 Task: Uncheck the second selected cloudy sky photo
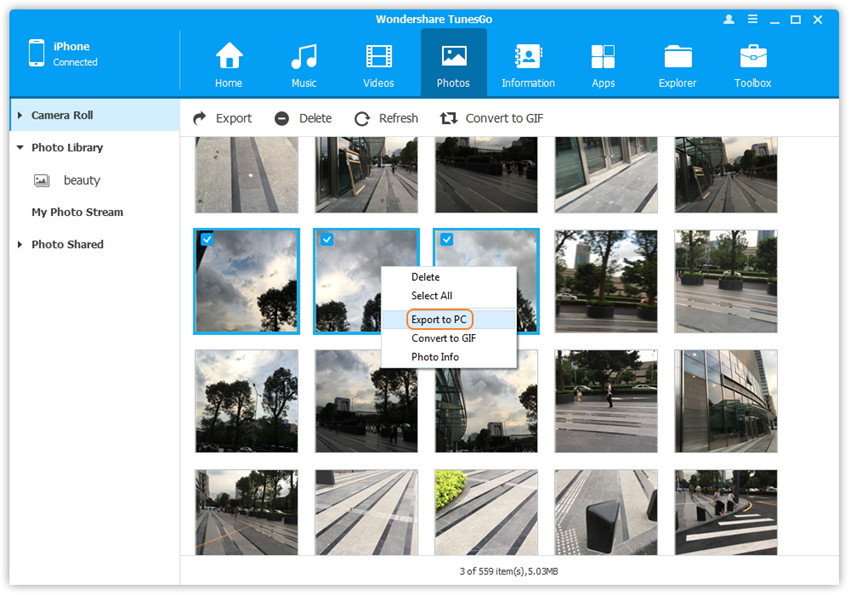326,240
